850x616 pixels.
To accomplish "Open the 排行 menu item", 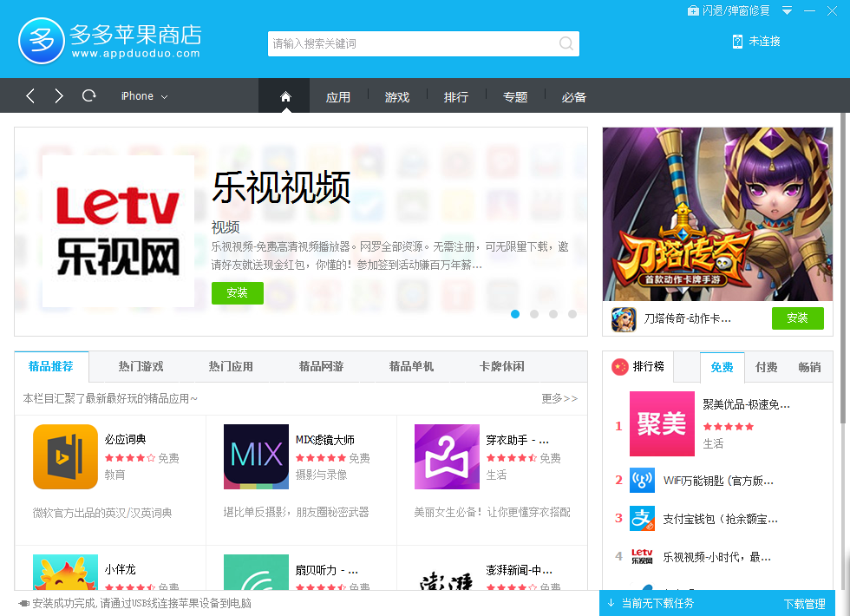I will tap(456, 97).
